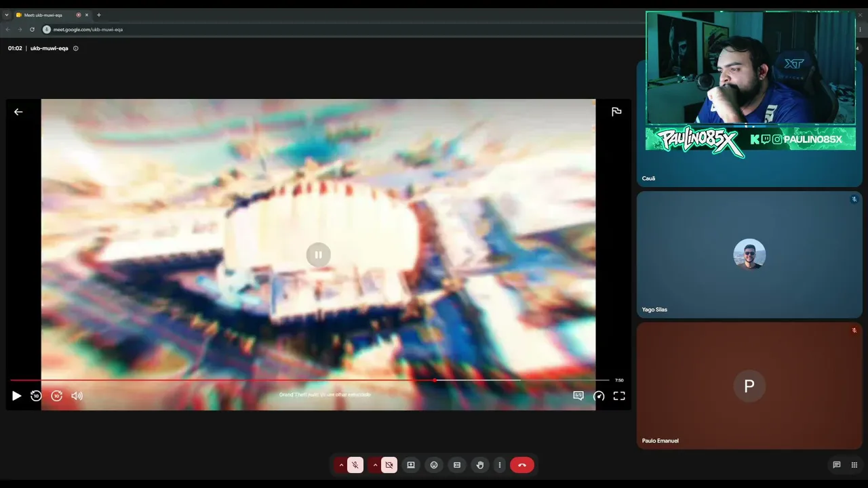This screenshot has height=488, width=868.
Task: Click the volume speaker icon
Action: coord(77,396)
